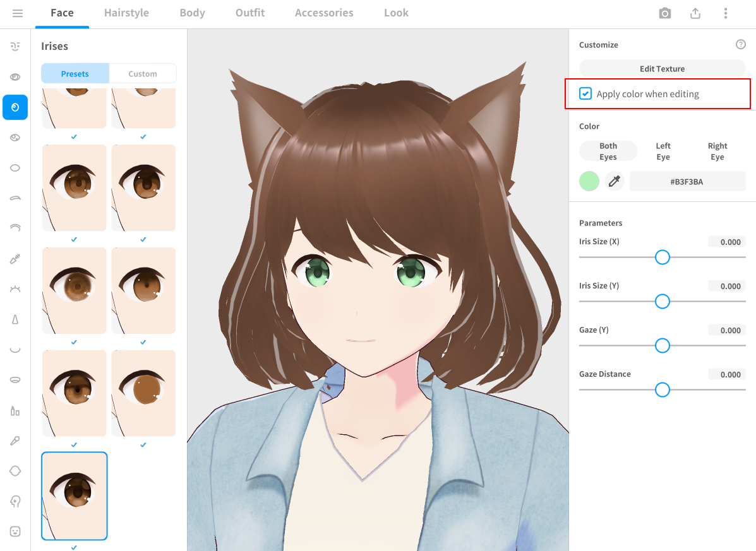
Task: Select the face set icon at sidebar top
Action: coord(15,46)
